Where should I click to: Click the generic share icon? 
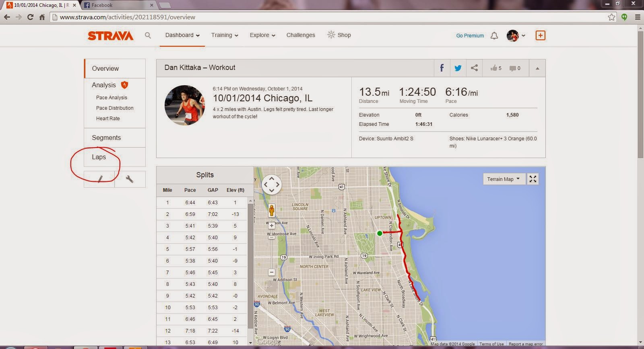474,68
